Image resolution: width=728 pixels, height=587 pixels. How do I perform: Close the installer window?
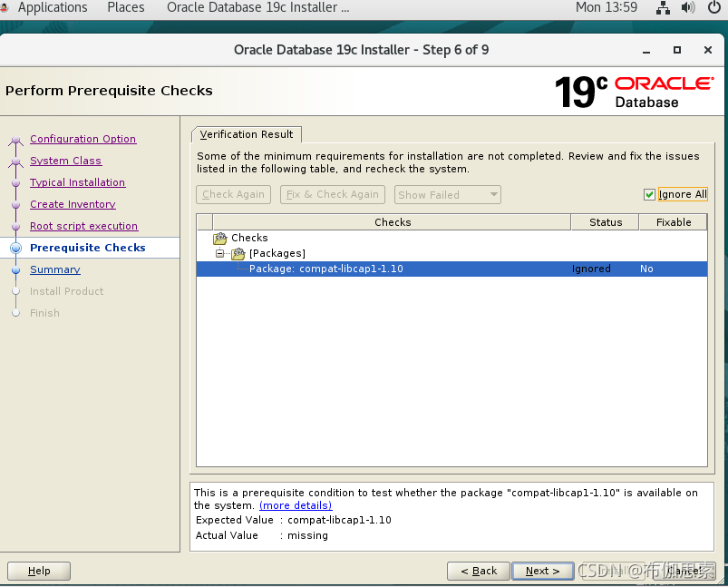point(707,50)
